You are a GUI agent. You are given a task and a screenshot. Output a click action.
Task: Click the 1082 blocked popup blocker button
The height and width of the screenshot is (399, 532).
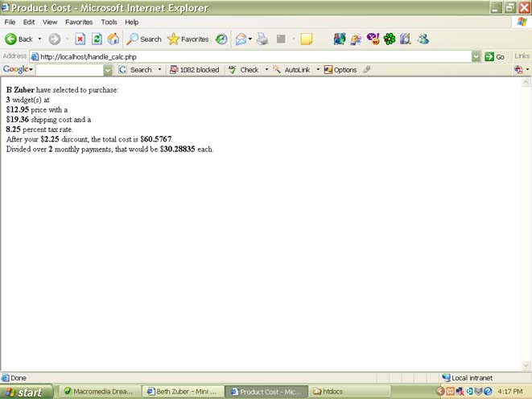[195, 70]
